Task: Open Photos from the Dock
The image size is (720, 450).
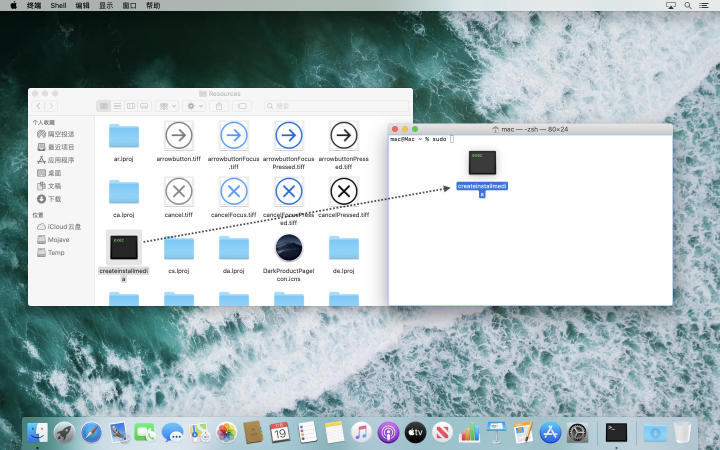Action: coord(226,433)
